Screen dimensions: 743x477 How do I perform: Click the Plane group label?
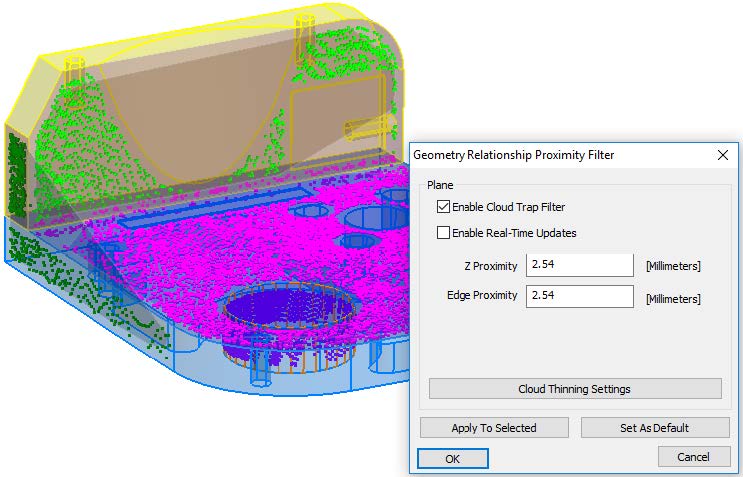tap(440, 185)
